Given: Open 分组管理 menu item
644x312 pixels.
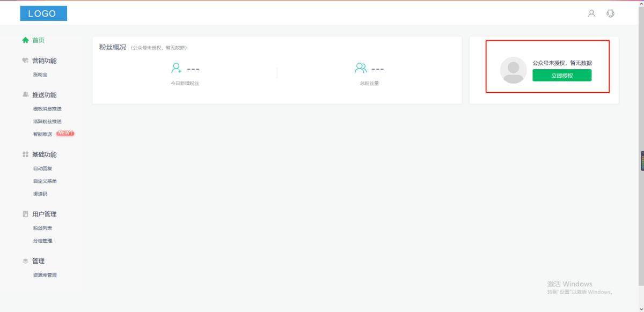Looking at the screenshot, I should pos(42,241).
